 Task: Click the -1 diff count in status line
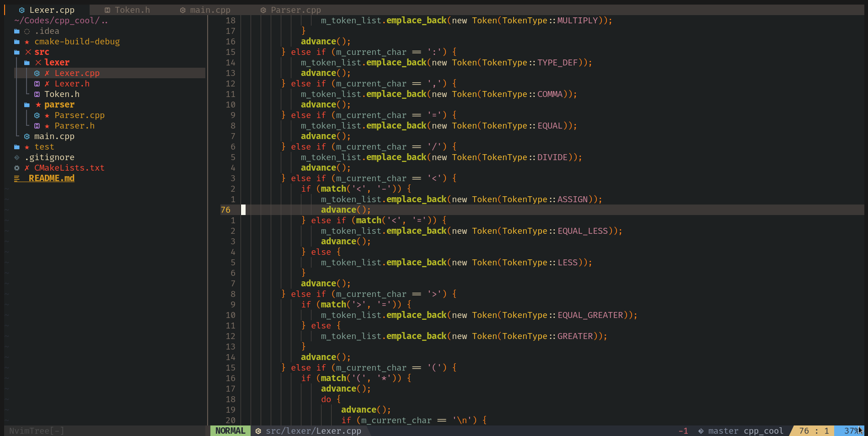pos(683,431)
